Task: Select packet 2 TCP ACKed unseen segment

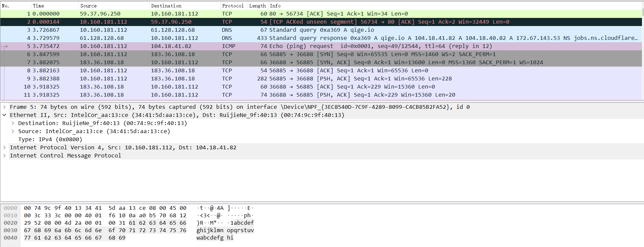Action: [x=321, y=22]
